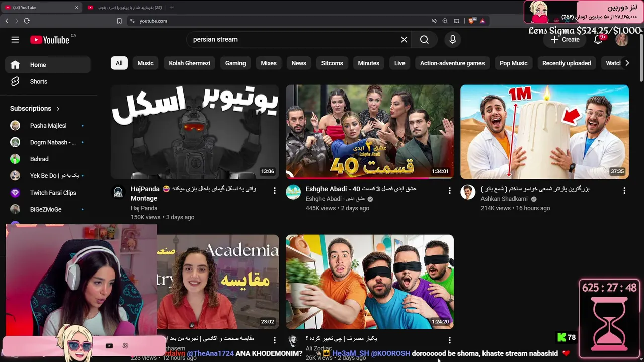Clear the search box with the X
Viewport: 644px width, 362px height.
(x=404, y=40)
